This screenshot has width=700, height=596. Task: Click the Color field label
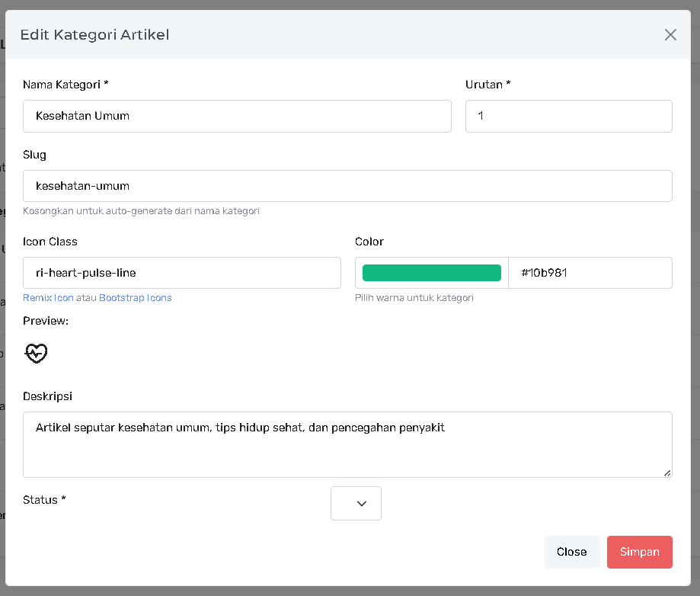point(369,242)
